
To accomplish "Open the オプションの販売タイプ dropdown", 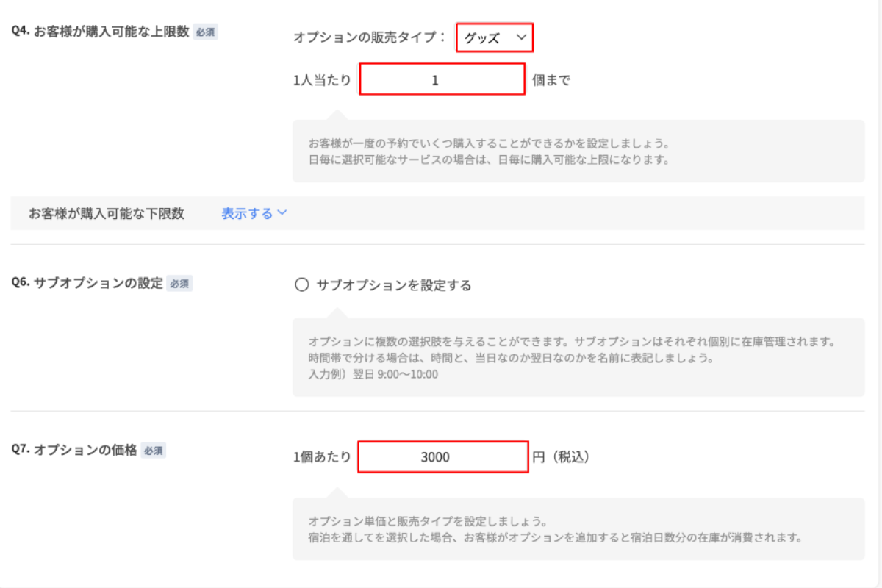I will (x=494, y=37).
